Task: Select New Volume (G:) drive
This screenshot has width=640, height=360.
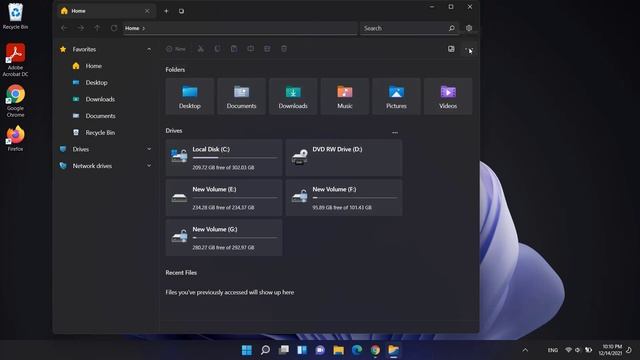Action: tap(224, 238)
